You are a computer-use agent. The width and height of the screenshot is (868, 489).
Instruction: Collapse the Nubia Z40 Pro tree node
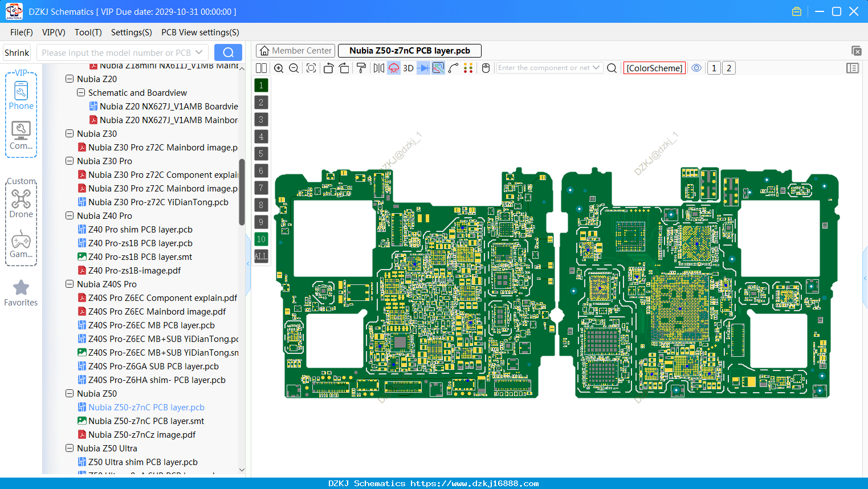pos(70,216)
